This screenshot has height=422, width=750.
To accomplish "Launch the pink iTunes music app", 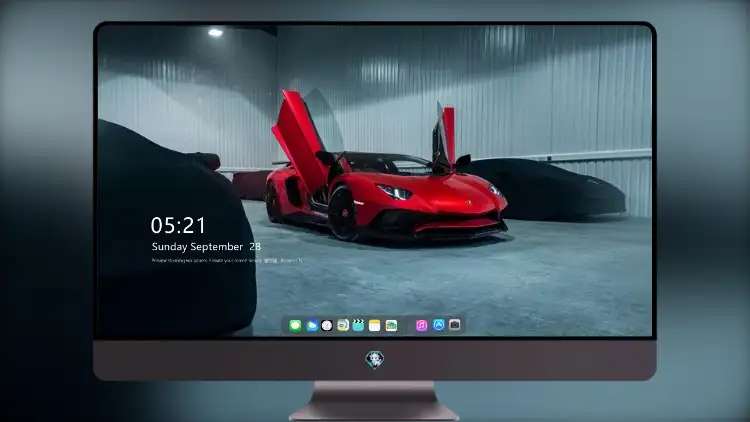I will click(x=421, y=325).
